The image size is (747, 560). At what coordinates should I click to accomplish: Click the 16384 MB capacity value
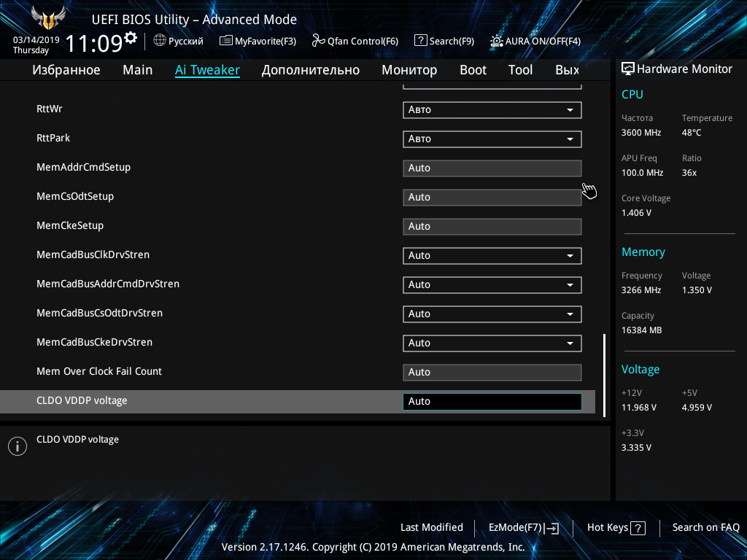[x=642, y=330]
